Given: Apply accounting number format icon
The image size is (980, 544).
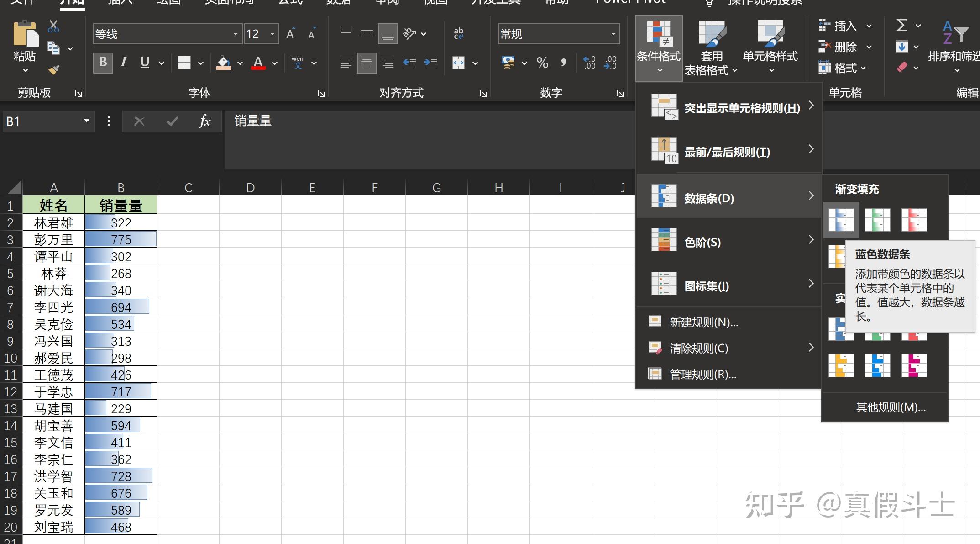Looking at the screenshot, I should pyautogui.click(x=508, y=63).
